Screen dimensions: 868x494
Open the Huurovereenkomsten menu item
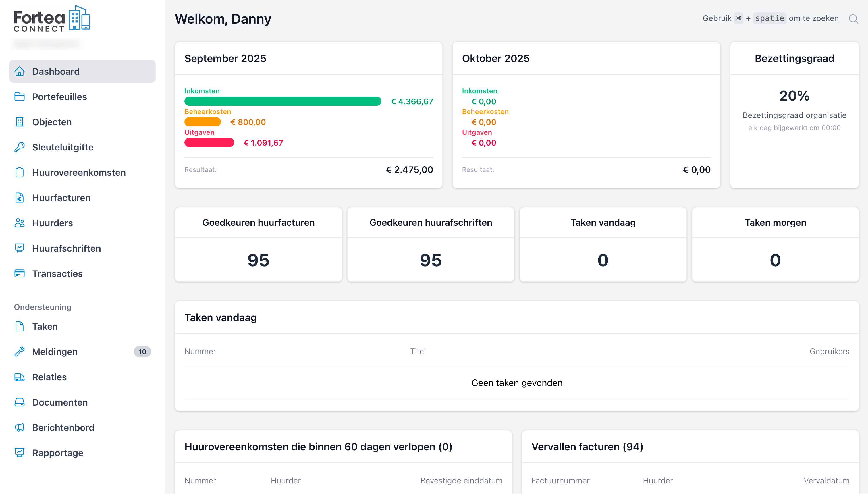tap(79, 172)
